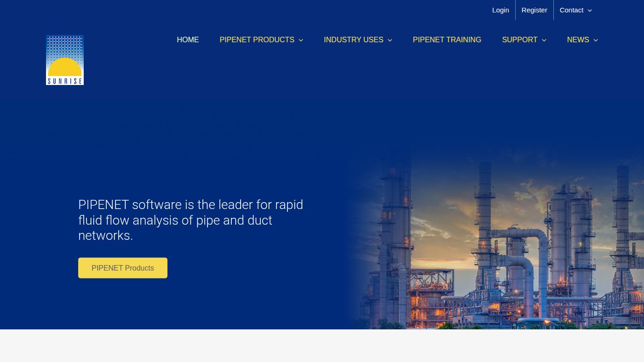644x362 pixels.
Task: Expand the INDUSTRY USES dropdown chevron
Action: (x=390, y=40)
